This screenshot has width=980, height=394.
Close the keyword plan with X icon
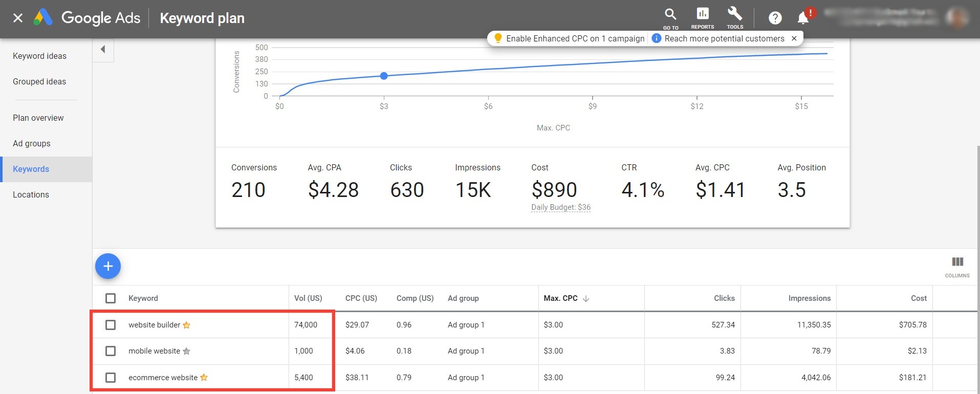tap(18, 18)
